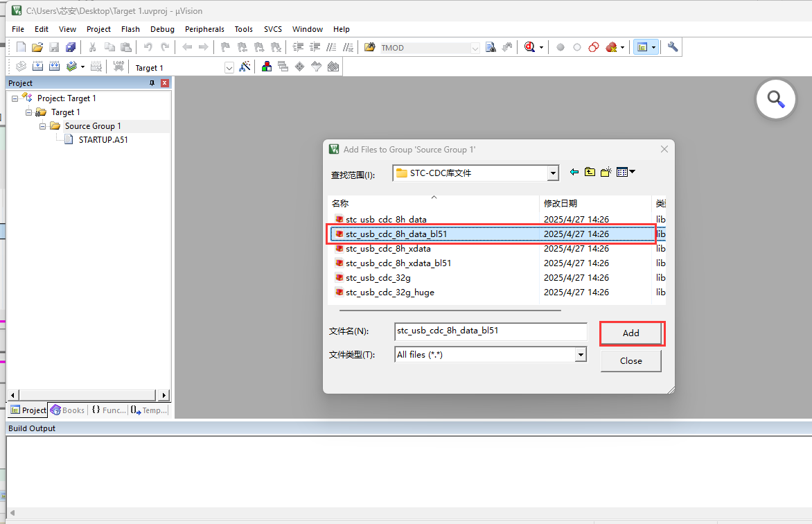Viewport: 812px width, 524px height.
Task: Open Options for Target magic wand icon
Action: (245, 67)
